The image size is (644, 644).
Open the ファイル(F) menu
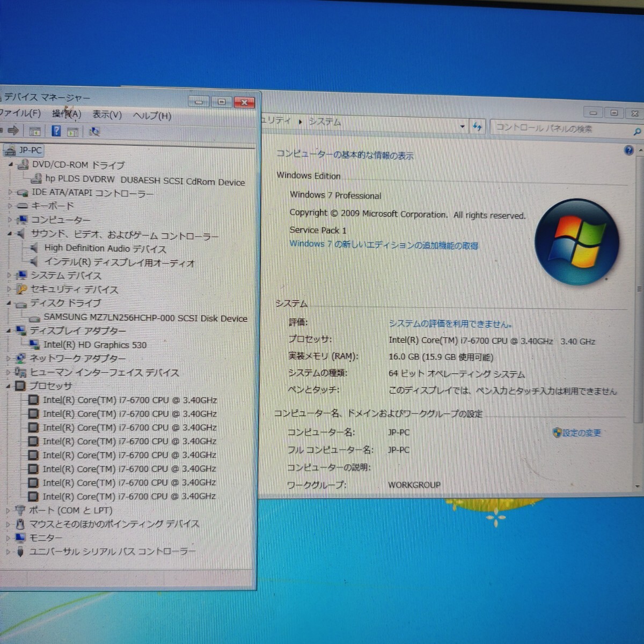20,113
